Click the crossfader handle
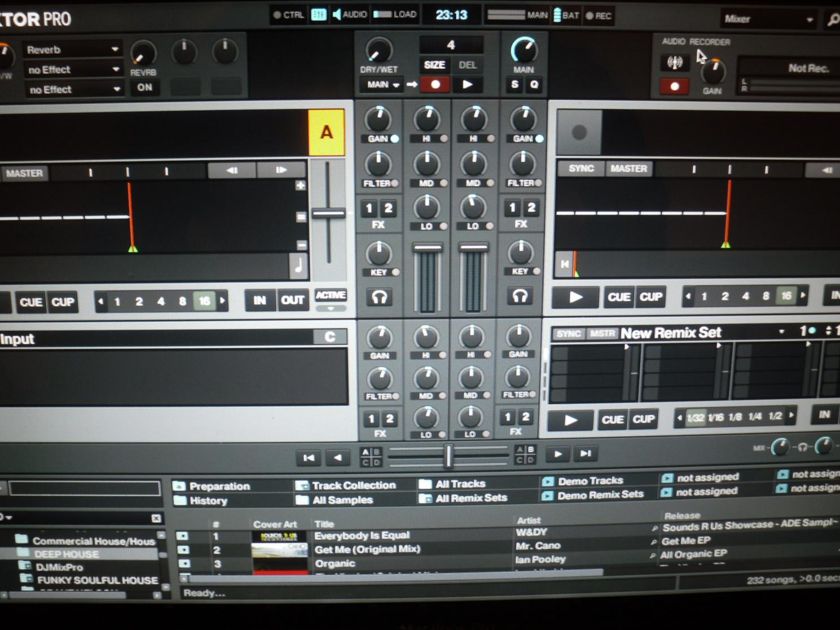The height and width of the screenshot is (630, 840). click(x=448, y=456)
